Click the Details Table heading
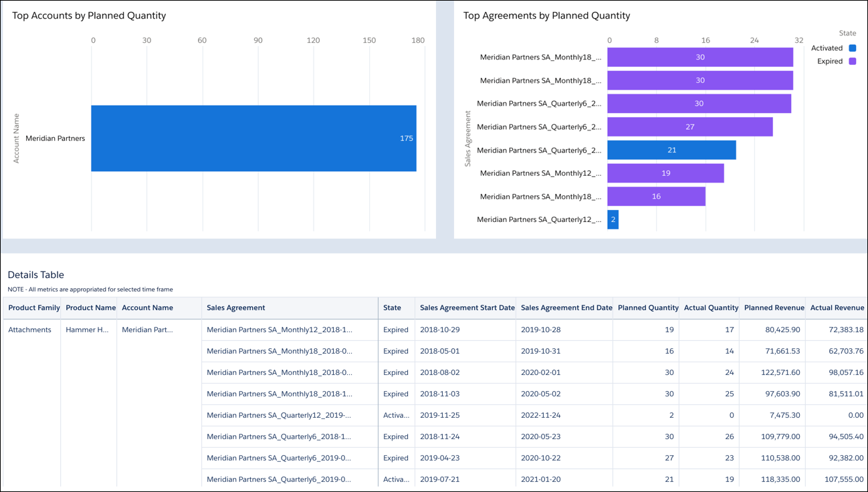The image size is (868, 492). pos(36,275)
